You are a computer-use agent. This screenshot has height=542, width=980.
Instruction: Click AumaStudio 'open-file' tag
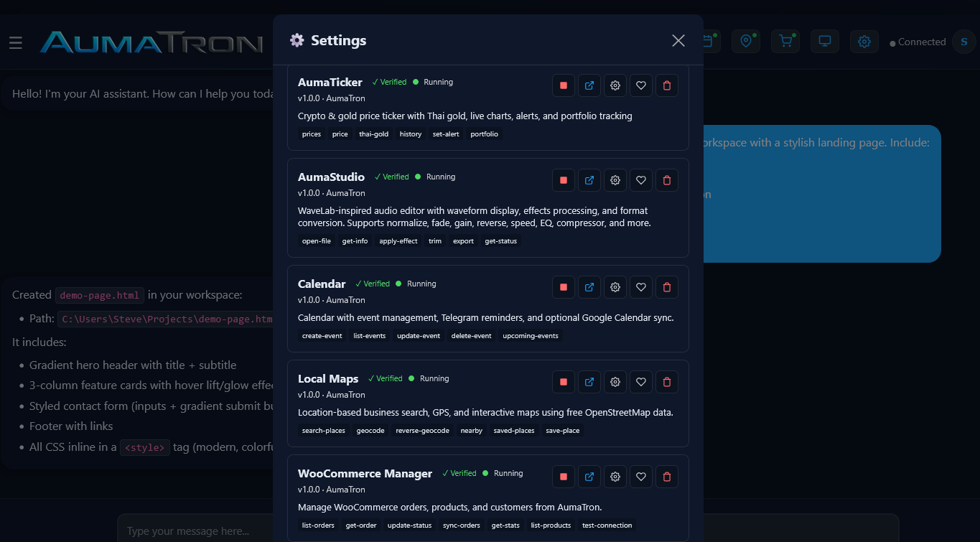coord(317,241)
